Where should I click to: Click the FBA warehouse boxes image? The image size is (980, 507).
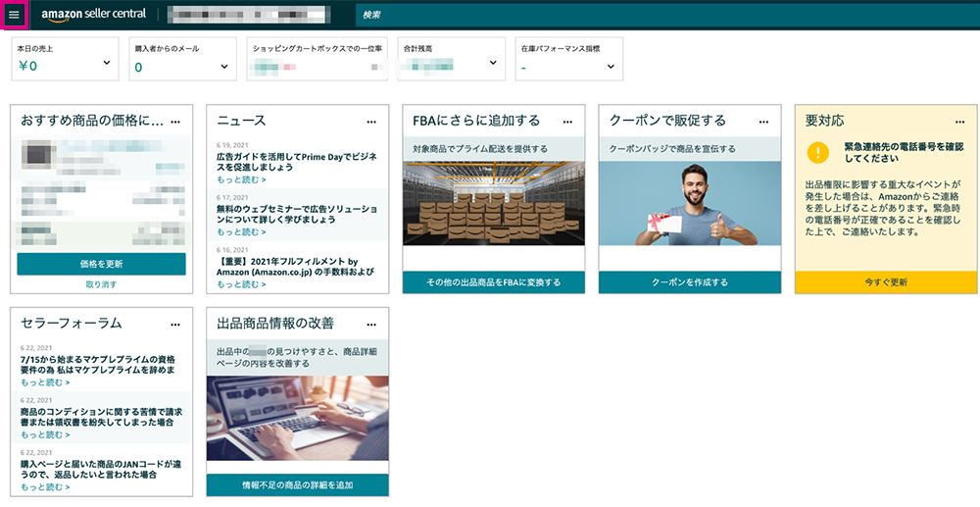point(494,203)
